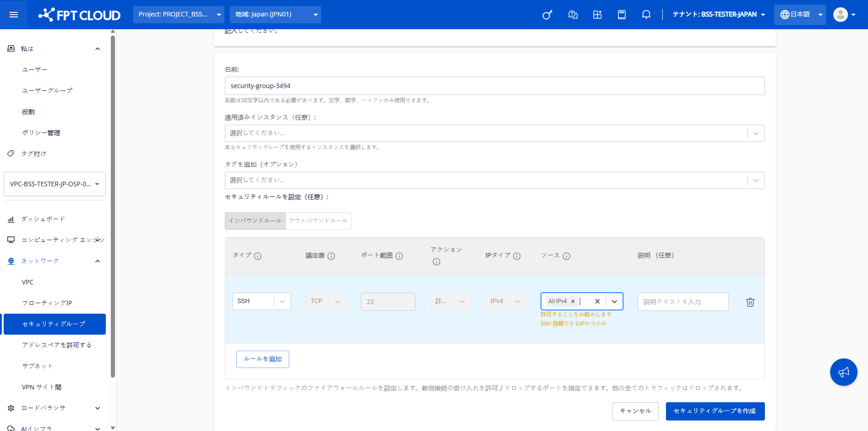
Task: Click the ルールを追加 button
Action: [x=263, y=359]
